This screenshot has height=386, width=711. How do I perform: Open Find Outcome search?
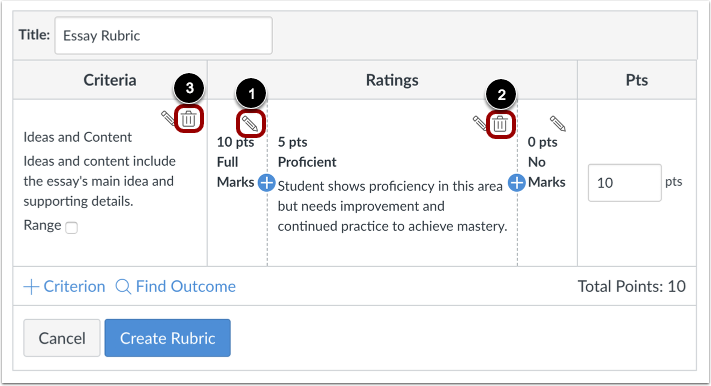tap(175, 287)
